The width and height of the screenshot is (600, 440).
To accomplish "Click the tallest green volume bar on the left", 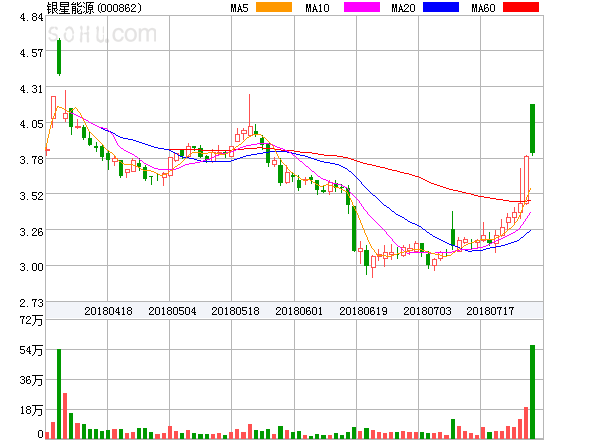I will click(x=59, y=394).
